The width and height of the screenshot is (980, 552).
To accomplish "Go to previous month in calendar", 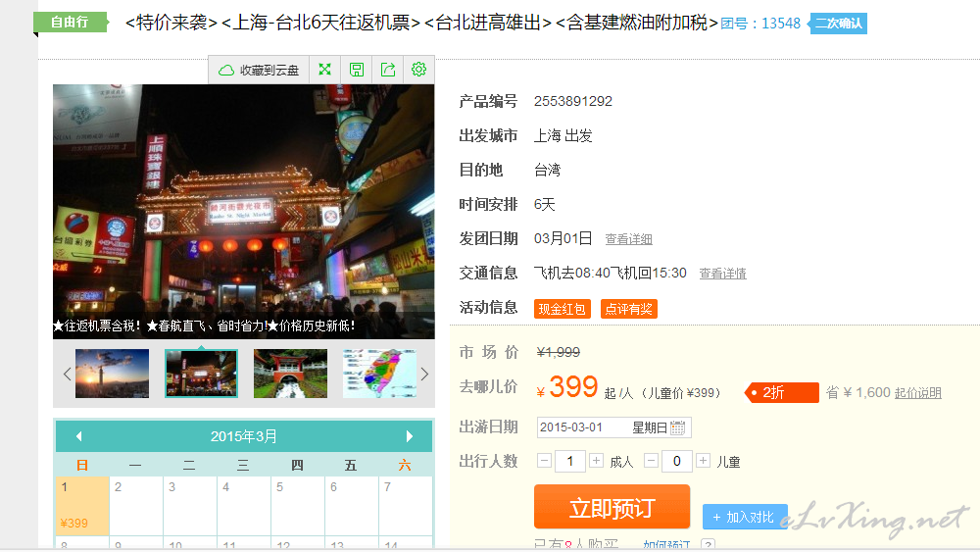I will pyautogui.click(x=78, y=436).
